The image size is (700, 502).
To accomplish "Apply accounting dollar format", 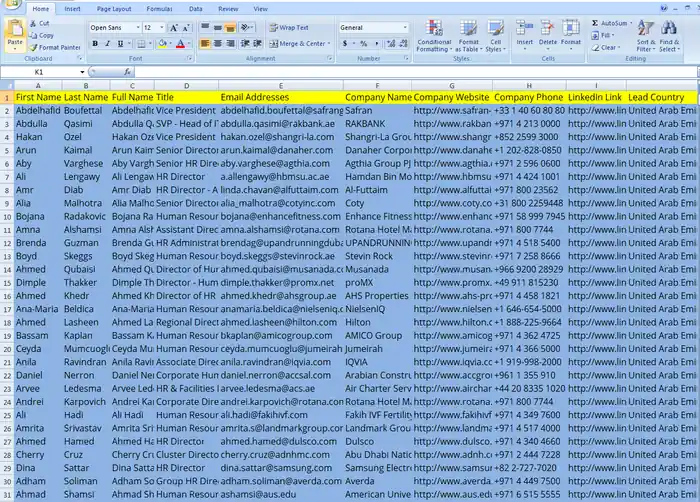I will pos(345,44).
